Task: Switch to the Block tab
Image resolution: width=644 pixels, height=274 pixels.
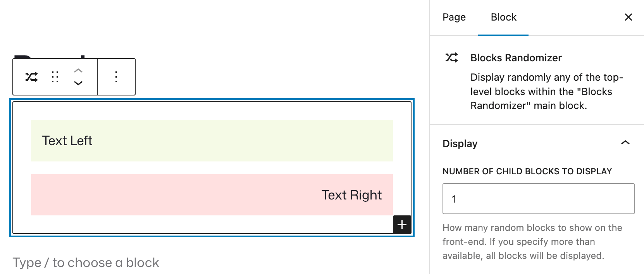Action: point(503,17)
